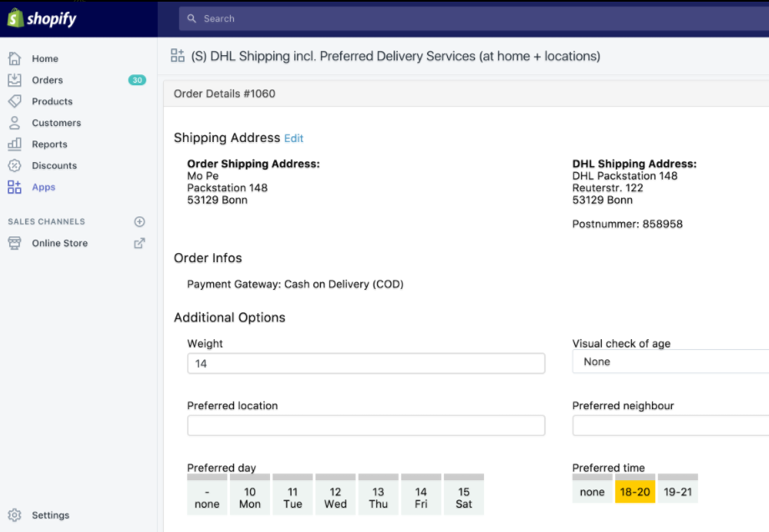The image size is (769, 532).
Task: Click Payment Gateway: Cash on Delivery text
Action: click(x=295, y=284)
